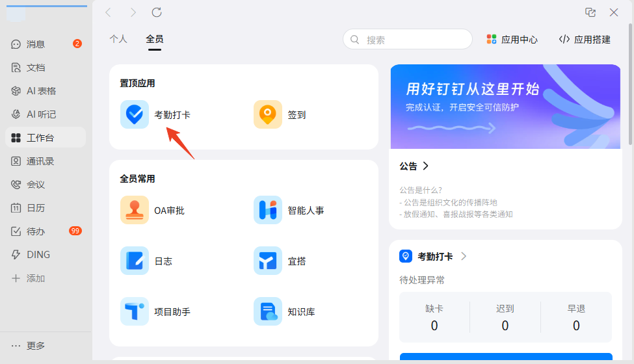Expand 考勤打卡 card with its chevron
Image resolution: width=634 pixels, height=364 pixels.
click(x=464, y=256)
